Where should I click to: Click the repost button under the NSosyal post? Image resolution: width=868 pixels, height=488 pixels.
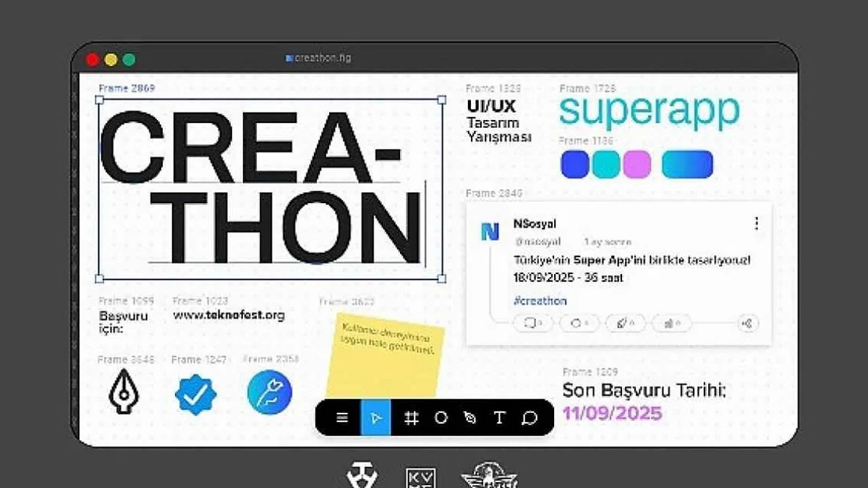click(x=579, y=323)
